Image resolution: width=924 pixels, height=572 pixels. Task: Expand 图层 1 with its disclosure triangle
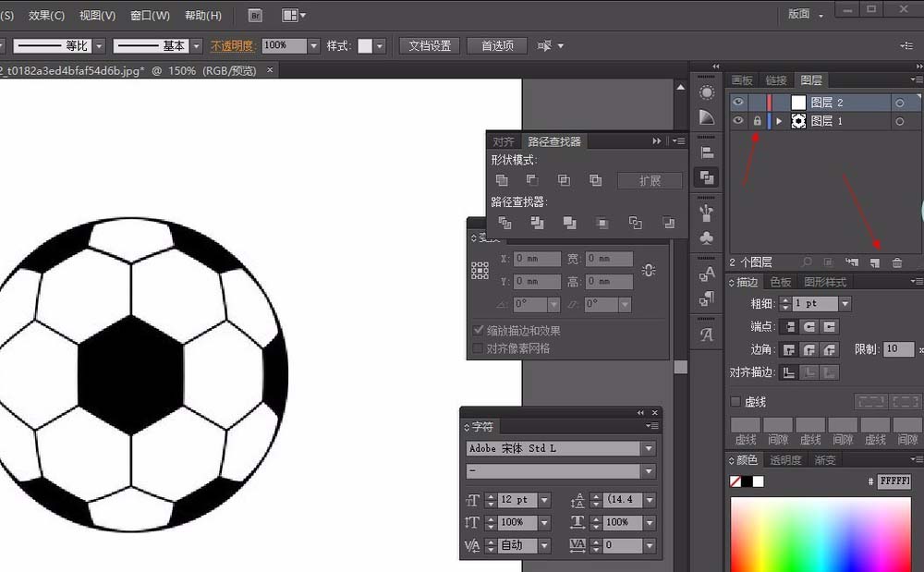pos(779,121)
